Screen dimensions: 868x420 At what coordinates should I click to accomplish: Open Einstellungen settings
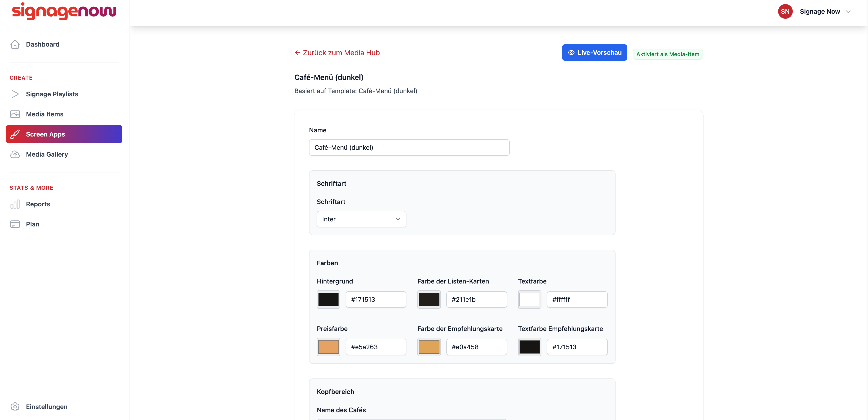pos(64,407)
